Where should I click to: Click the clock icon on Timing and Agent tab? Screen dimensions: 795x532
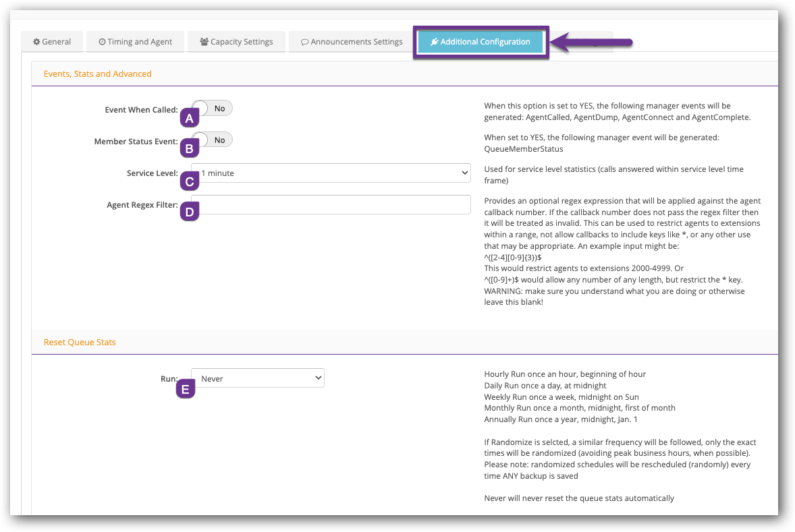pyautogui.click(x=101, y=41)
